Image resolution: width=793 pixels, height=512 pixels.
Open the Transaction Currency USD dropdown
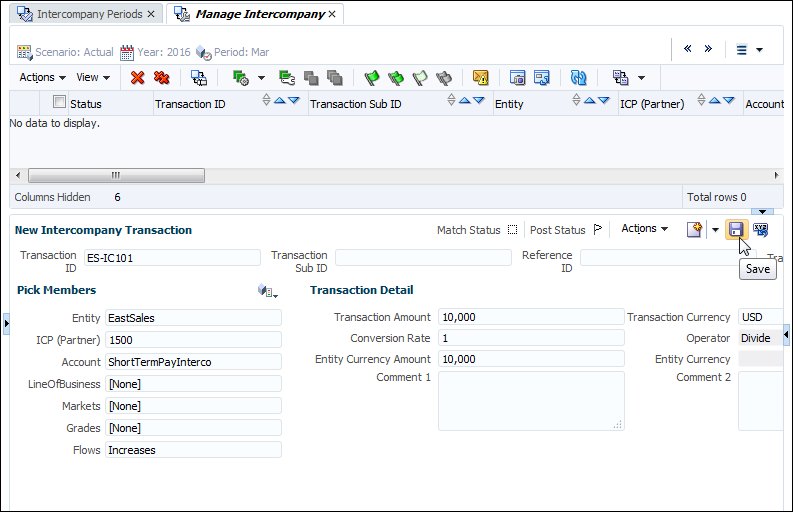761,317
